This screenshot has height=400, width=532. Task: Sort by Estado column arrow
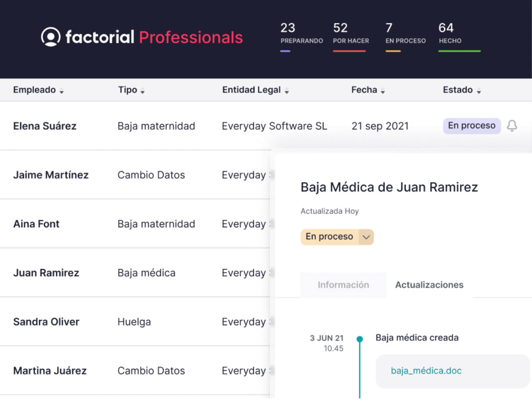[479, 91]
